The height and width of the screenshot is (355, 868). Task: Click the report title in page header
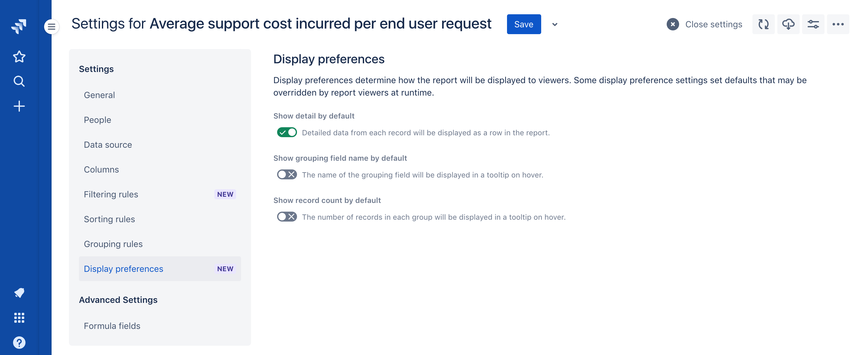pyautogui.click(x=320, y=24)
